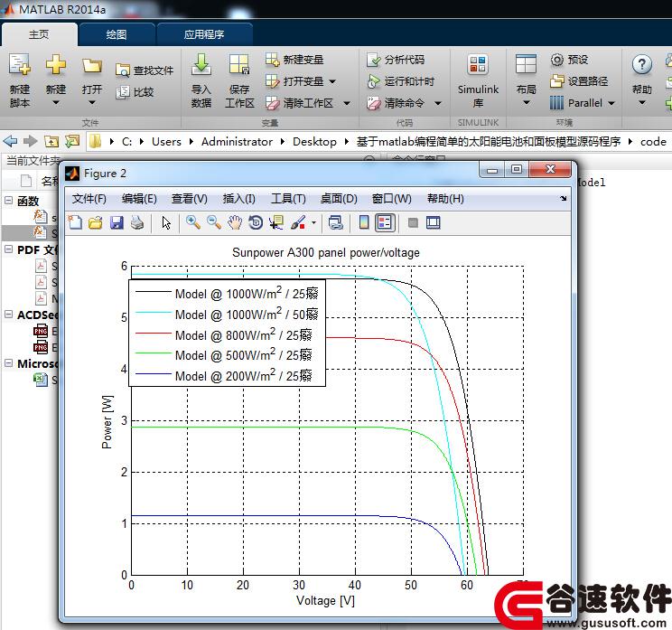672x630 pixels.
Task: Collapse the PDF 文件 group
Action: [x=8, y=249]
